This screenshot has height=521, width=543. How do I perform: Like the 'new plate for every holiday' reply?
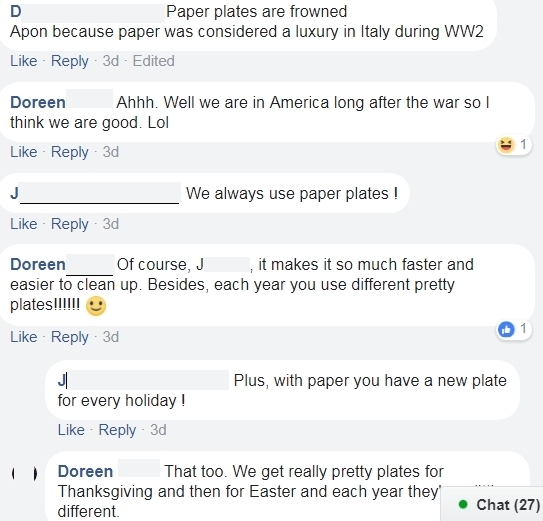pyautogui.click(x=71, y=430)
